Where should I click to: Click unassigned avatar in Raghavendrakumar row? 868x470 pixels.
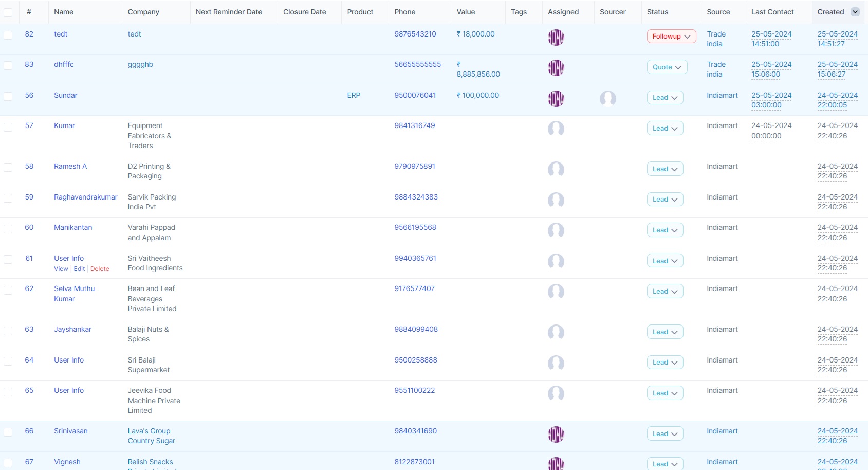tap(556, 201)
